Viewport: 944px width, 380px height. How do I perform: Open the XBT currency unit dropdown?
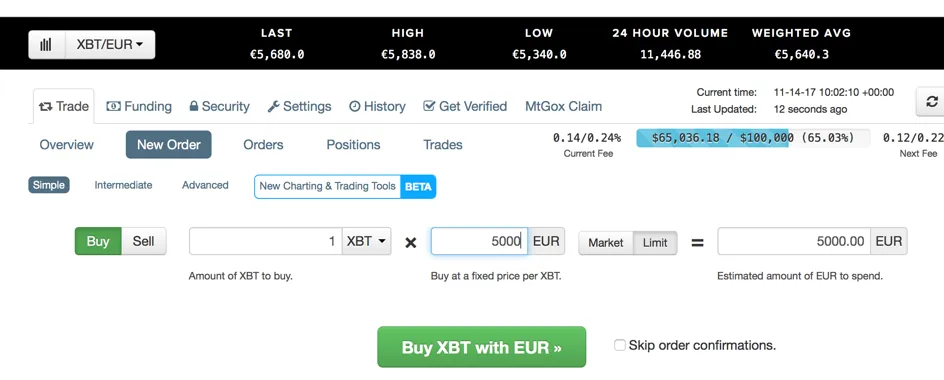point(366,241)
